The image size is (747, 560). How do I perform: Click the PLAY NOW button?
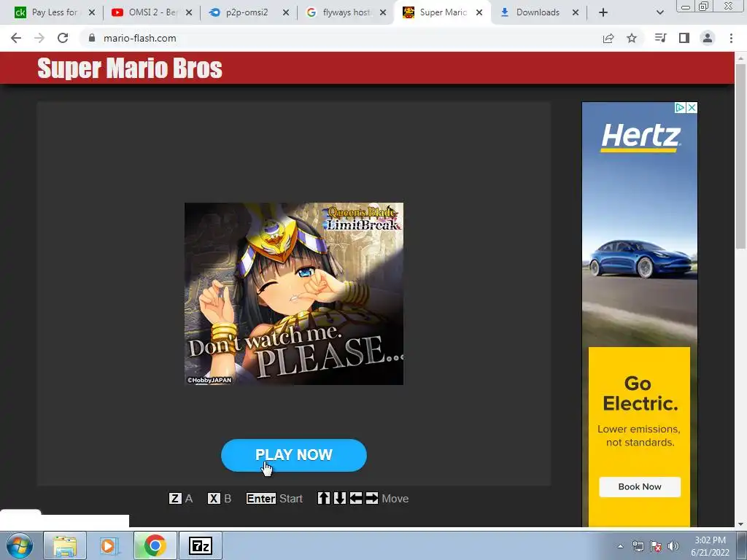pyautogui.click(x=293, y=455)
